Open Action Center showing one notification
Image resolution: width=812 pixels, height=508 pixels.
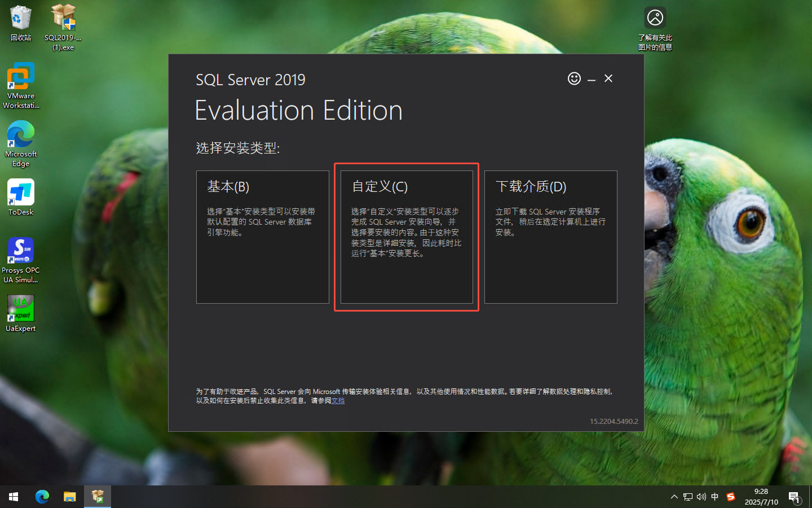click(795, 497)
